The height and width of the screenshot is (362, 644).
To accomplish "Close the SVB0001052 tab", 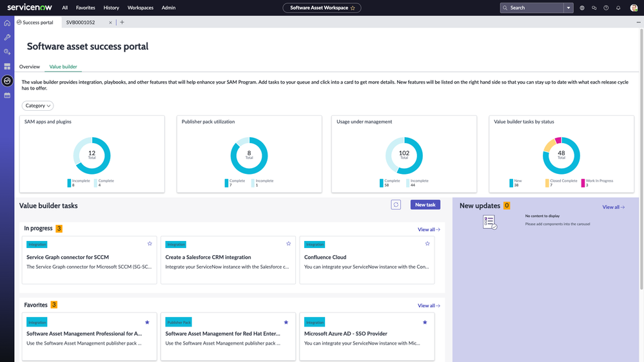I will tap(110, 23).
